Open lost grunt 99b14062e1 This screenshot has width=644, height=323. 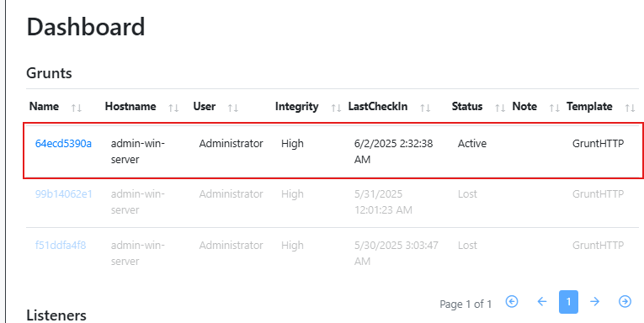64,193
